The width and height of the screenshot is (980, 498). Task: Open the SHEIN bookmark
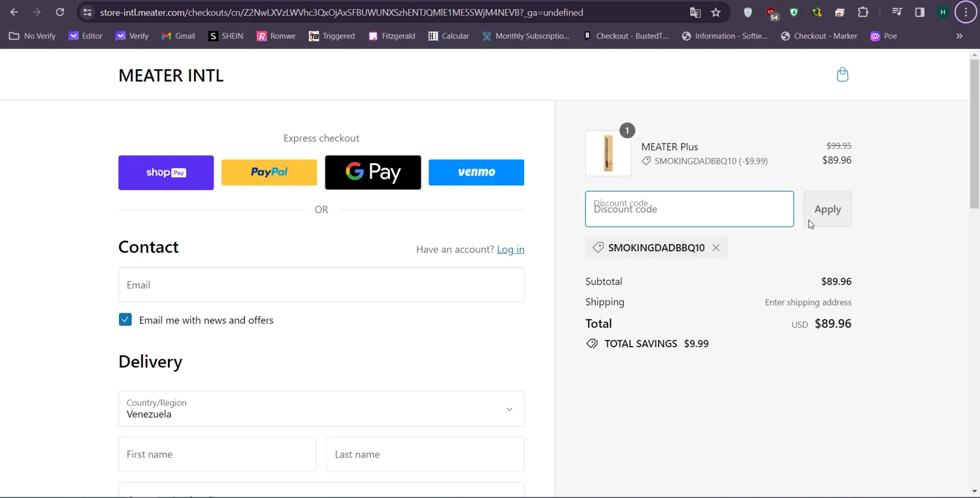(x=226, y=36)
